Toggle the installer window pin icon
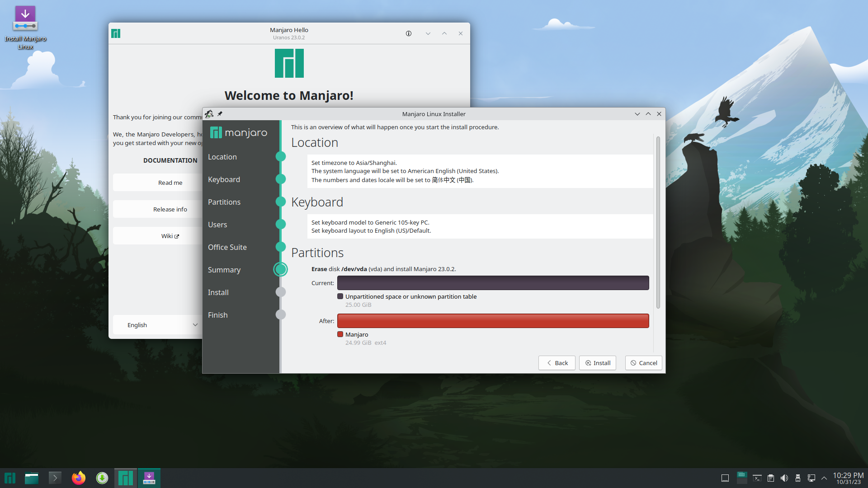Image resolution: width=868 pixels, height=488 pixels. coord(220,114)
